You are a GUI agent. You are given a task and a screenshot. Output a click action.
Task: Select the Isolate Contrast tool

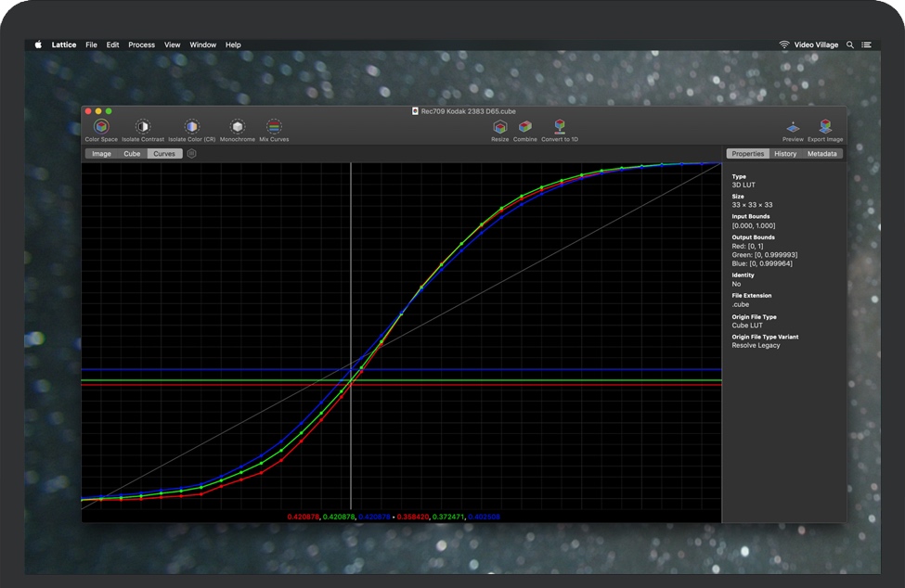point(142,127)
